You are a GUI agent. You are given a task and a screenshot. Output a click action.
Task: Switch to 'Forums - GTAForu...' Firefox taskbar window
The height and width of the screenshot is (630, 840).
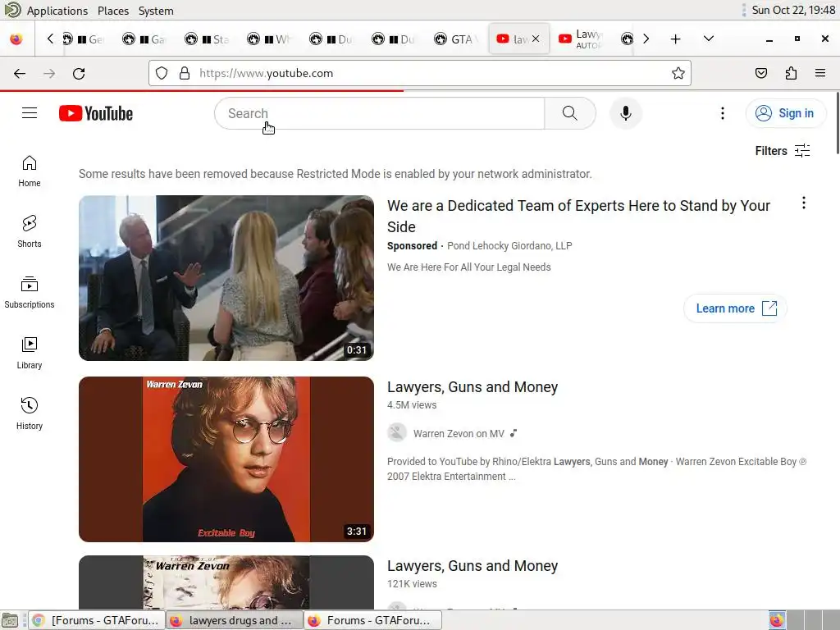coord(373,620)
